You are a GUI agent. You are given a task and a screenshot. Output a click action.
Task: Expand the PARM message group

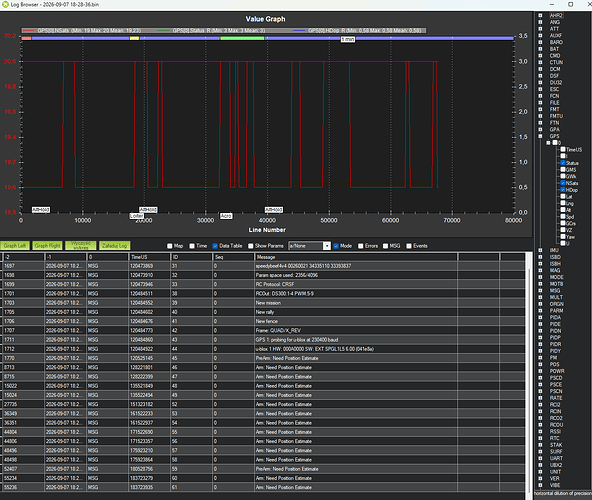pos(540,311)
